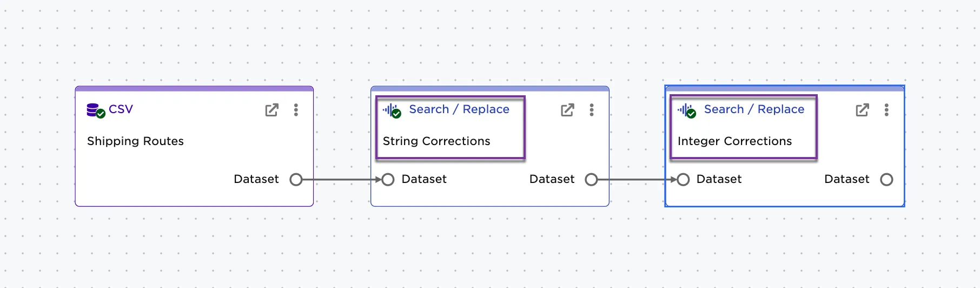Open the Integer Corrections kebab menu
Image resolution: width=980 pixels, height=288 pixels.
coord(886,110)
